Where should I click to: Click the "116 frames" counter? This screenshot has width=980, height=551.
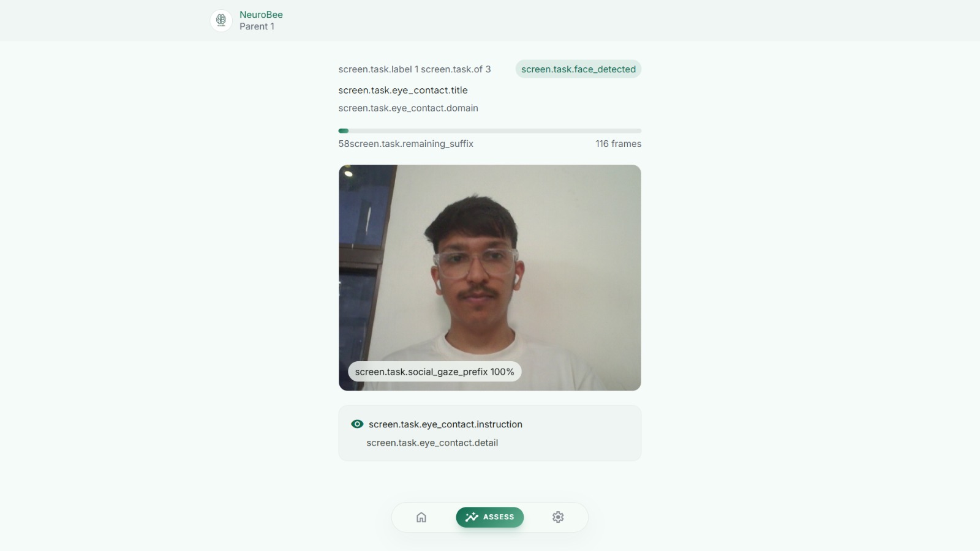[x=619, y=144]
